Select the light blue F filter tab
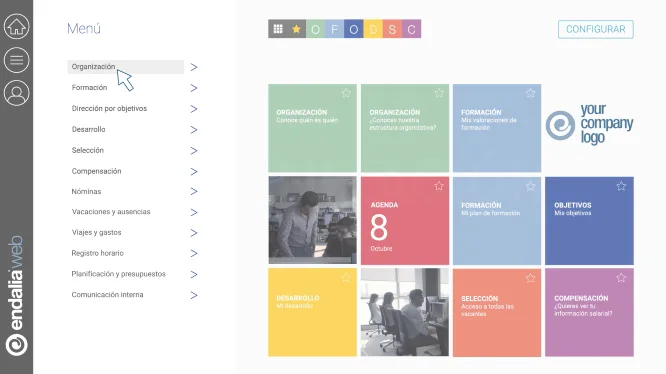Image resolution: width=666 pixels, height=374 pixels. 335,29
